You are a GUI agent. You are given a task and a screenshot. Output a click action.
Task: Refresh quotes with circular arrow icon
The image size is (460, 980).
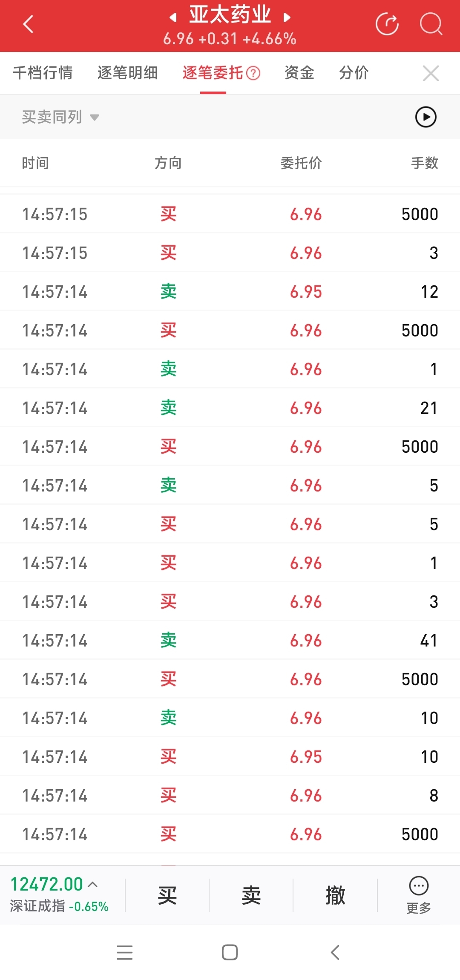[x=387, y=24]
